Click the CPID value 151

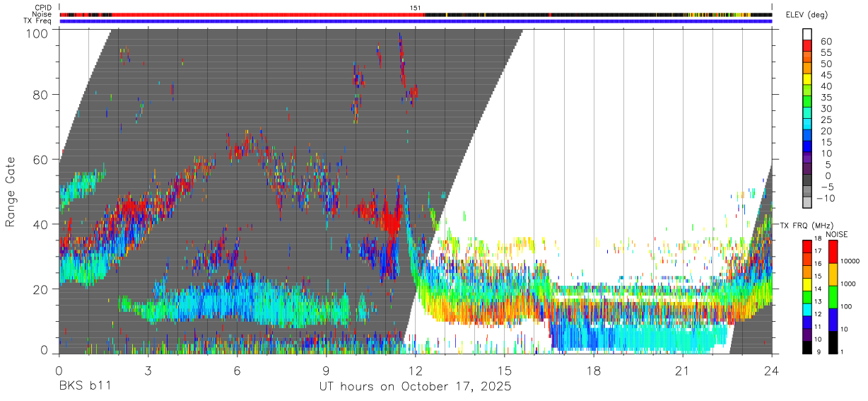pos(416,8)
